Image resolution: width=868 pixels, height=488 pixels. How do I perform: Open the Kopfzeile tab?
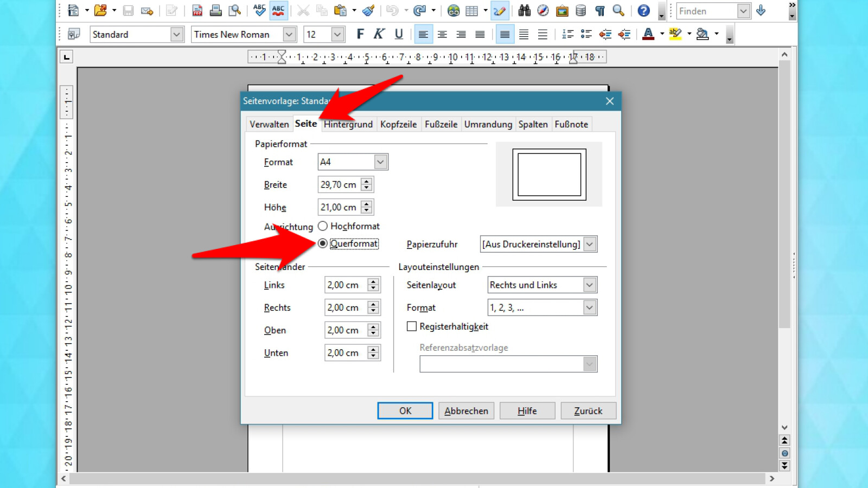398,124
